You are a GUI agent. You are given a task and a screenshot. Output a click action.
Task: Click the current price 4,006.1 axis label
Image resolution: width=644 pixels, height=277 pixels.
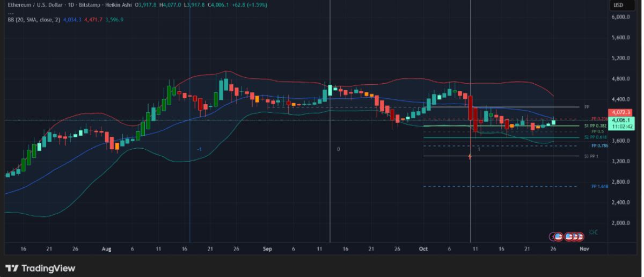click(623, 120)
